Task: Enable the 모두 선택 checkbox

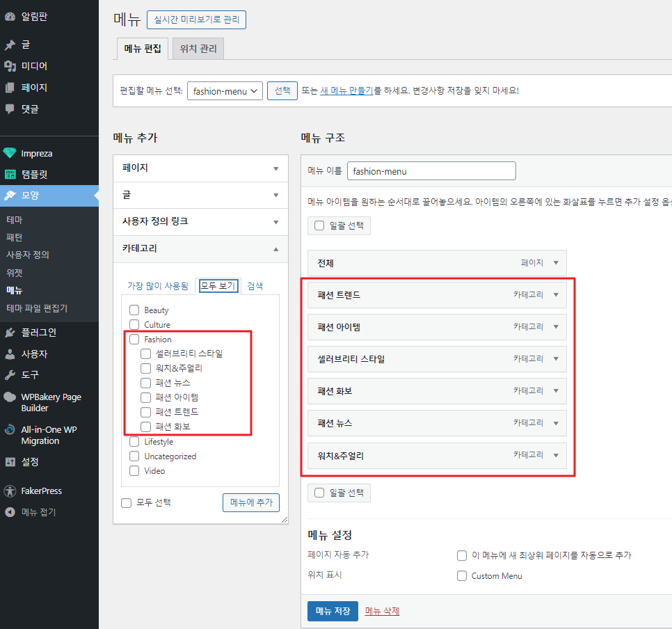Action: point(126,502)
